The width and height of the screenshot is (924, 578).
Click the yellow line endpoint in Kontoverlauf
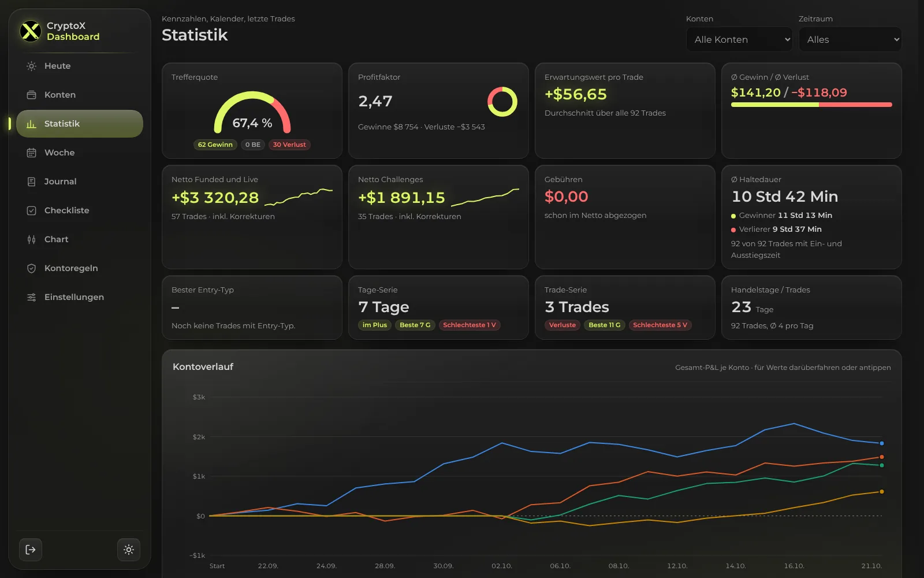point(881,492)
